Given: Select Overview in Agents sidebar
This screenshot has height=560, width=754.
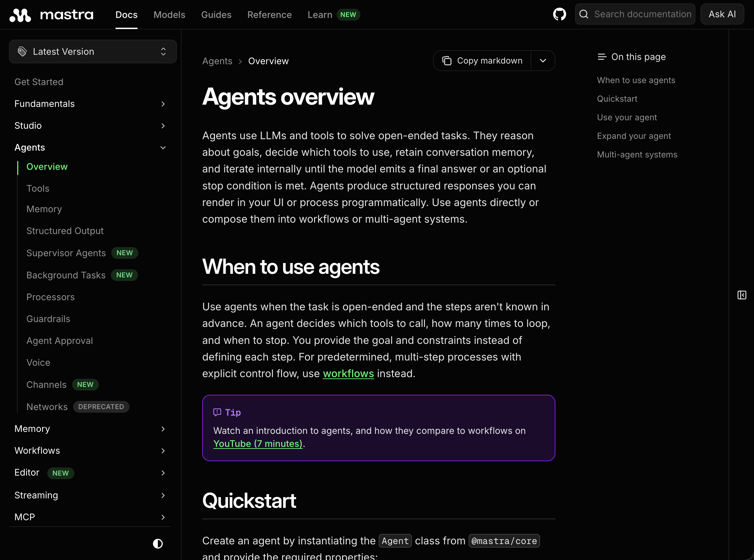Looking at the screenshot, I should [x=47, y=167].
